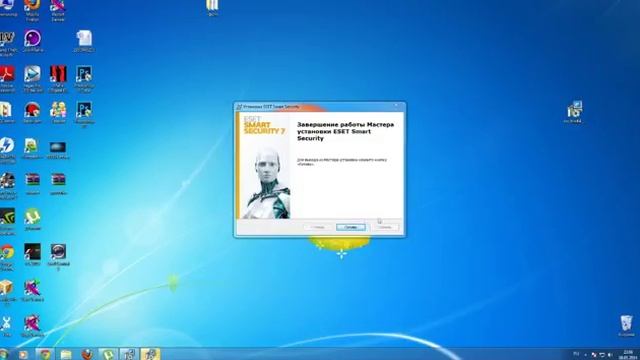The image size is (640, 360).
Task: Open the media player taskbar icon
Action: (x=23, y=354)
